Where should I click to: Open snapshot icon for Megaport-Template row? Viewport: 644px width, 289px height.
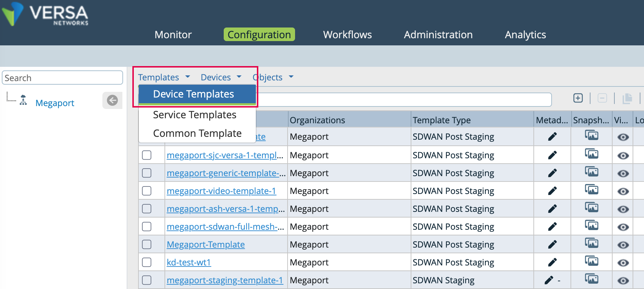[591, 244]
